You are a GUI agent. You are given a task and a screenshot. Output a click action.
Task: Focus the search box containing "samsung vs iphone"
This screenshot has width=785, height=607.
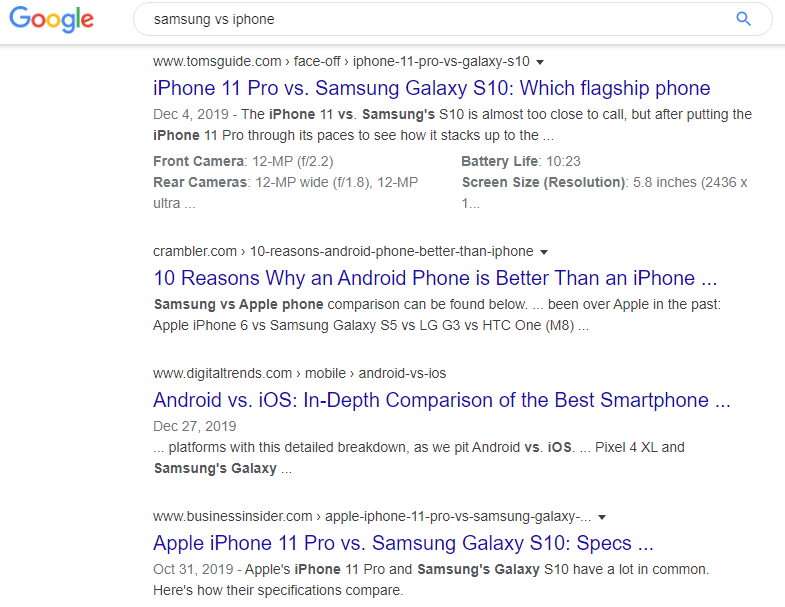(x=430, y=19)
